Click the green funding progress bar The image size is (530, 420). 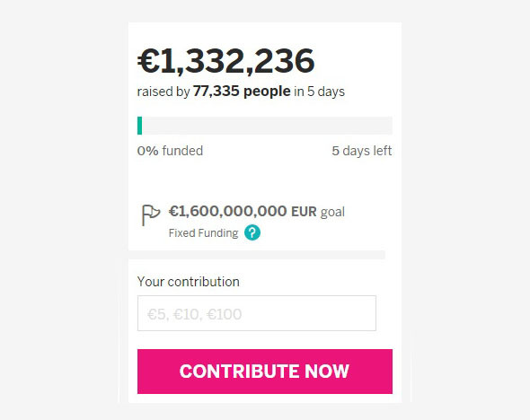pyautogui.click(x=139, y=126)
